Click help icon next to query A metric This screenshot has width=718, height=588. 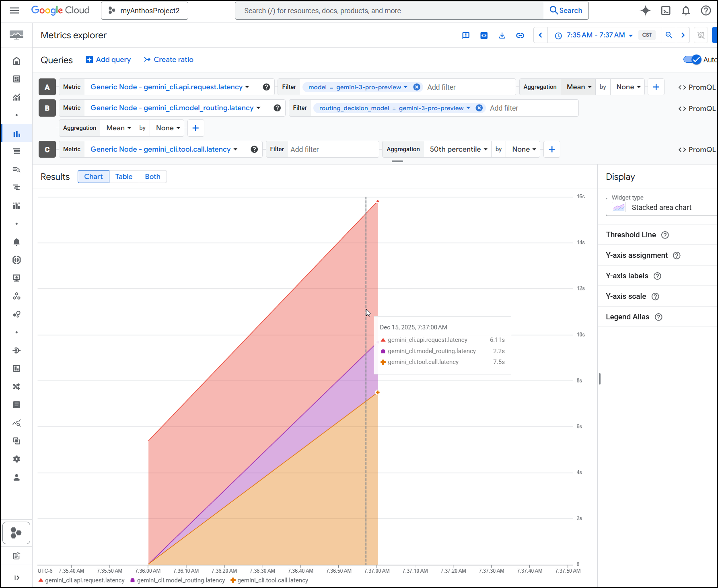point(266,87)
